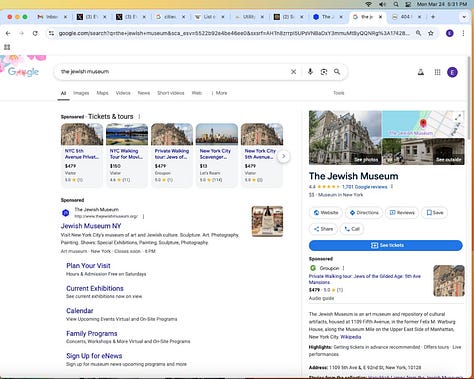Open Sign Up for eNews sitelink
This screenshot has height=379, width=474.
[x=94, y=356]
